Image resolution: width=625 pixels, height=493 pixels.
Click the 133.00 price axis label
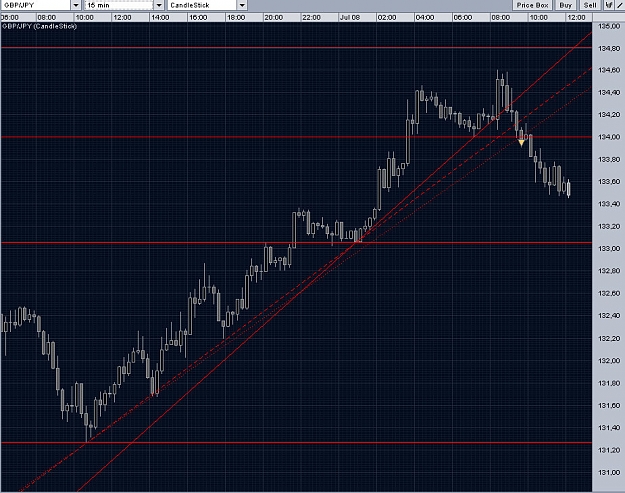(609, 249)
